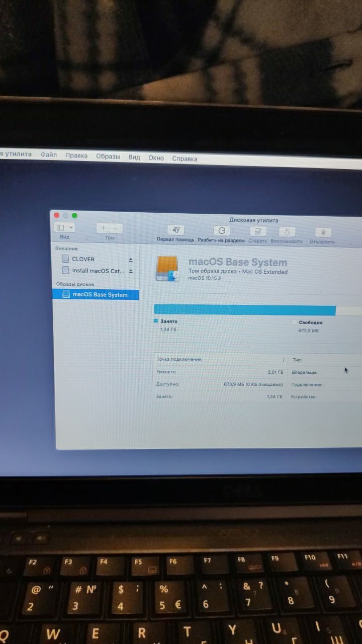Open the Окно menu

coord(156,157)
